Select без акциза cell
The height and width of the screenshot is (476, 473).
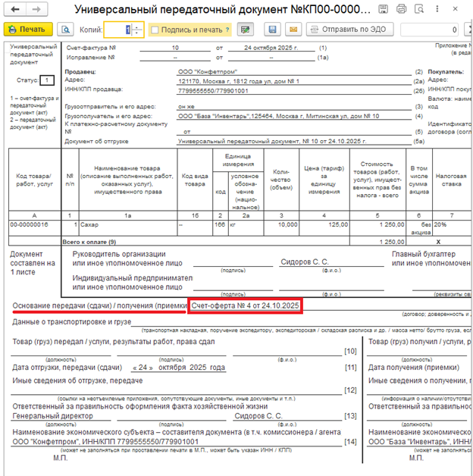tap(419, 228)
